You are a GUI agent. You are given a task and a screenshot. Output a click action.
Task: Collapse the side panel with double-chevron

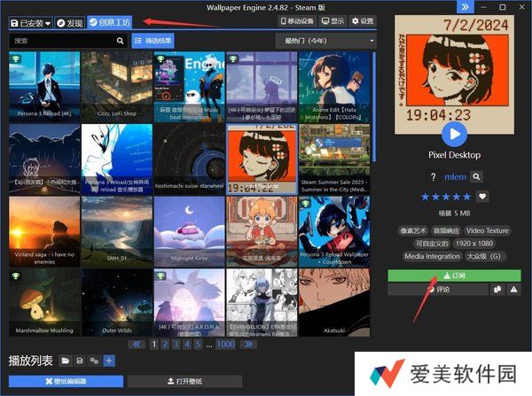tap(465, 7)
